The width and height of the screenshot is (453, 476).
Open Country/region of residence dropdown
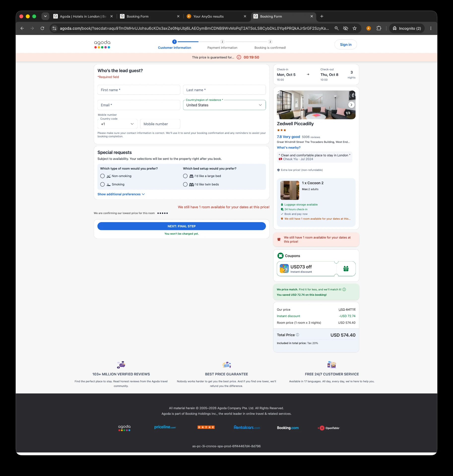224,105
